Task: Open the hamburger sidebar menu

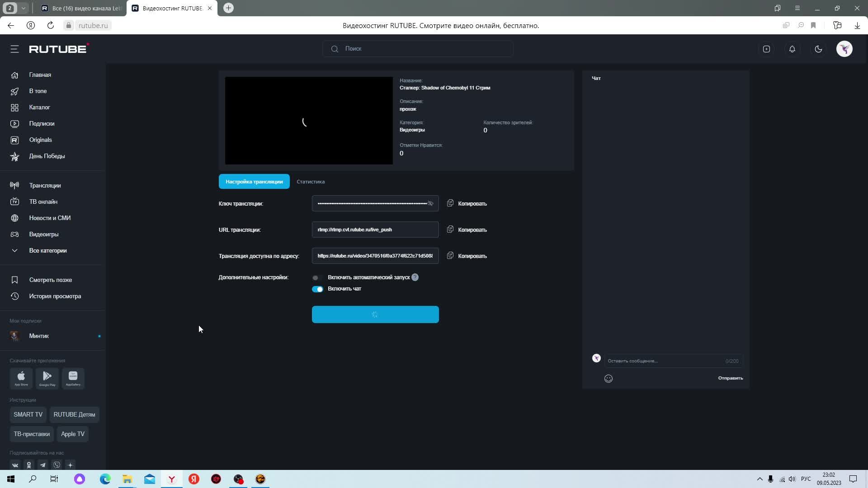Action: click(x=14, y=49)
